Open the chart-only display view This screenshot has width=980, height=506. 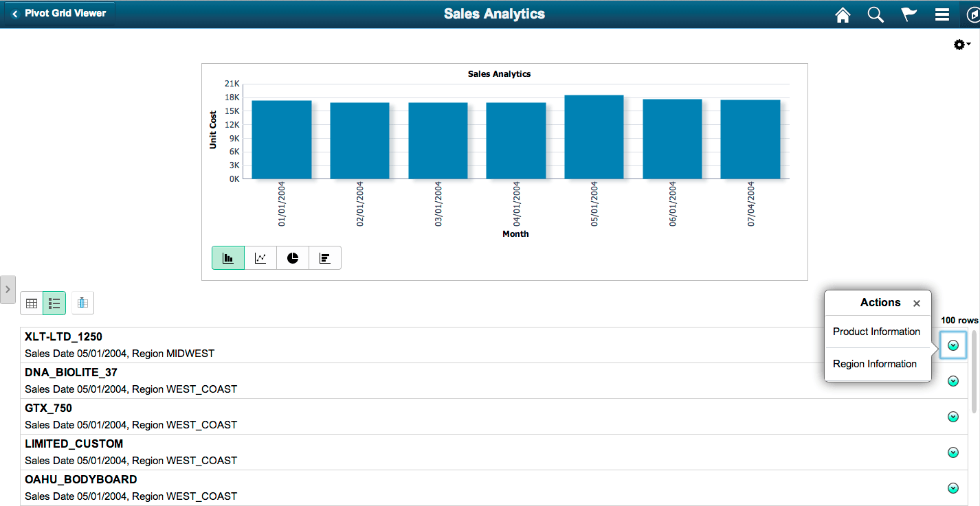point(82,303)
